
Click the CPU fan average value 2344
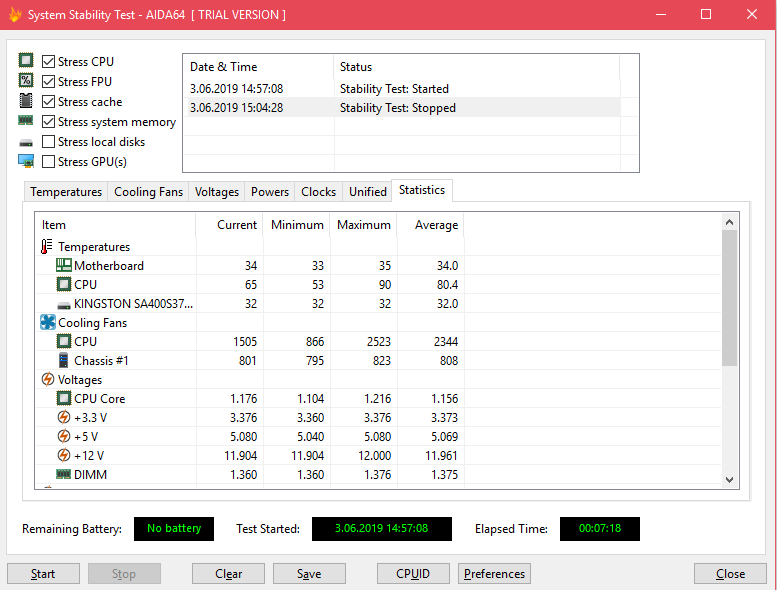[x=445, y=341]
